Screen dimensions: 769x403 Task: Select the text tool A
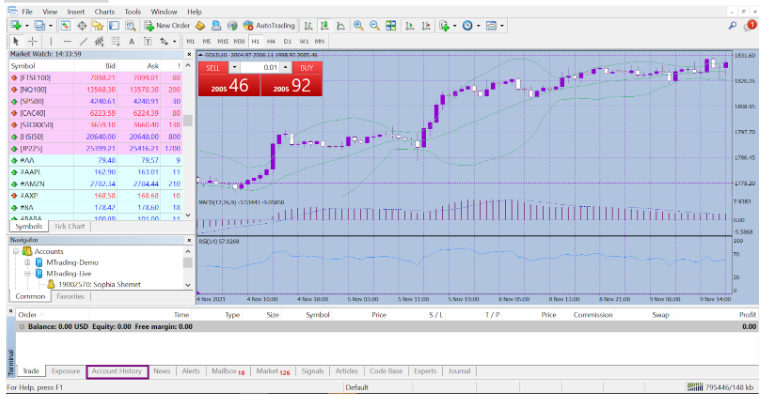(131, 42)
